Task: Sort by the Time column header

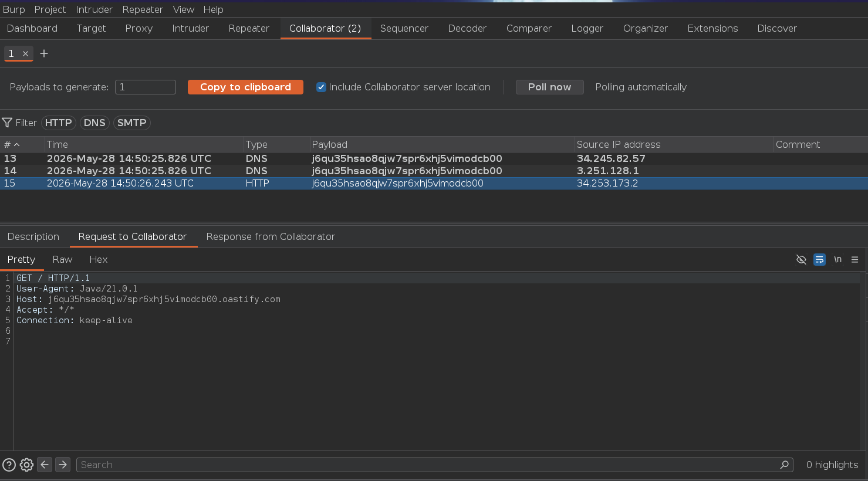Action: point(144,144)
